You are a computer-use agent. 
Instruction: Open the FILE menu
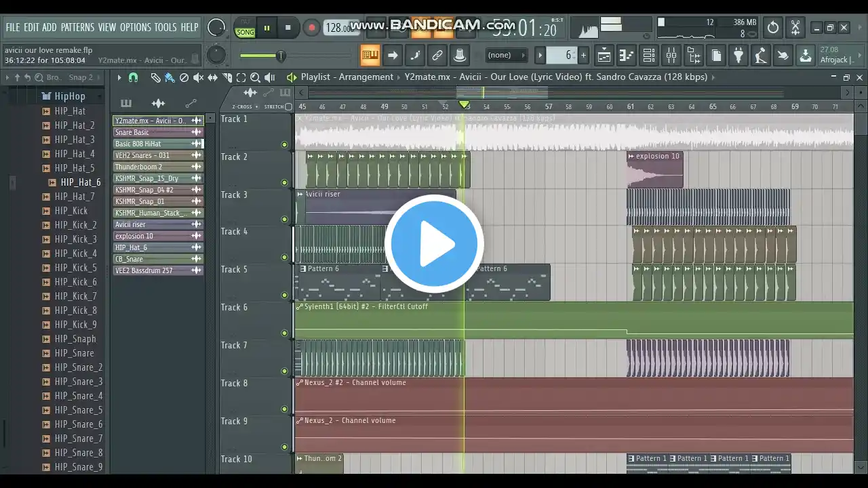point(12,28)
